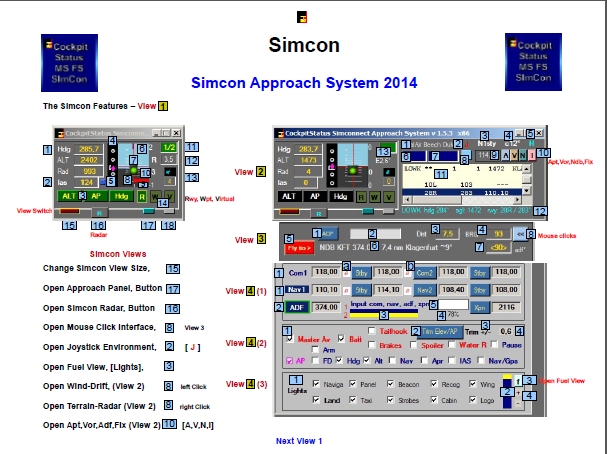Click the R radar button at View 2 bottom
This screenshot has height=454, width=607.
(x=319, y=213)
